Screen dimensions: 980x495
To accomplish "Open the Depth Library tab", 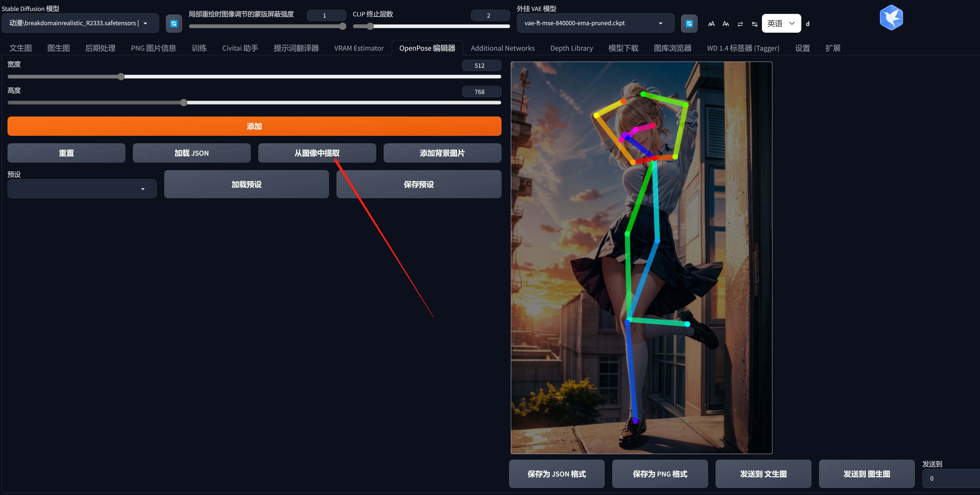I will [x=571, y=48].
